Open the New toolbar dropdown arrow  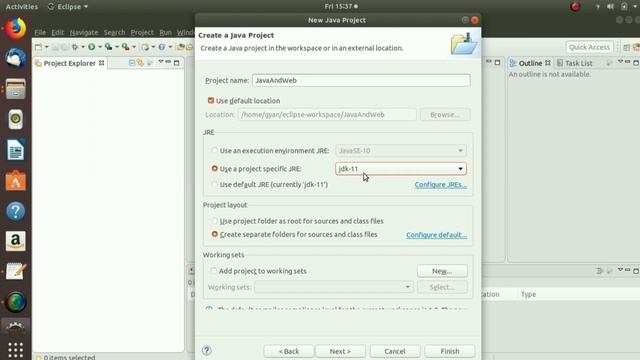click(x=47, y=47)
